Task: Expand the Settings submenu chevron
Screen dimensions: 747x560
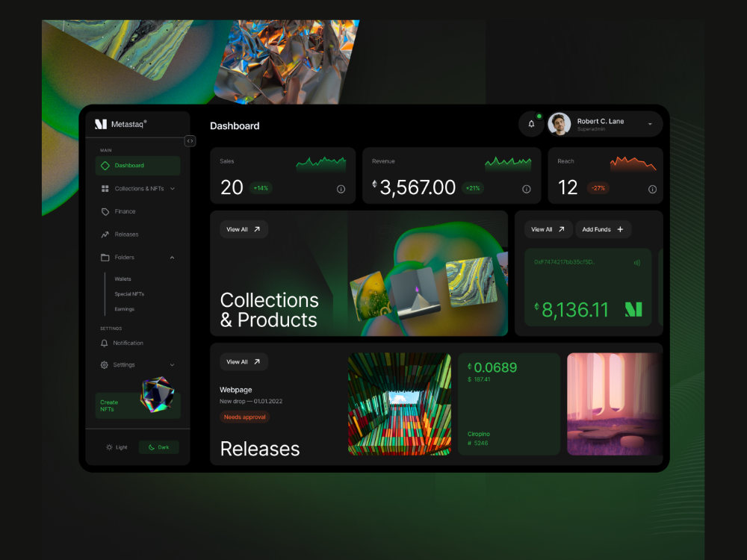Action: pos(173,365)
